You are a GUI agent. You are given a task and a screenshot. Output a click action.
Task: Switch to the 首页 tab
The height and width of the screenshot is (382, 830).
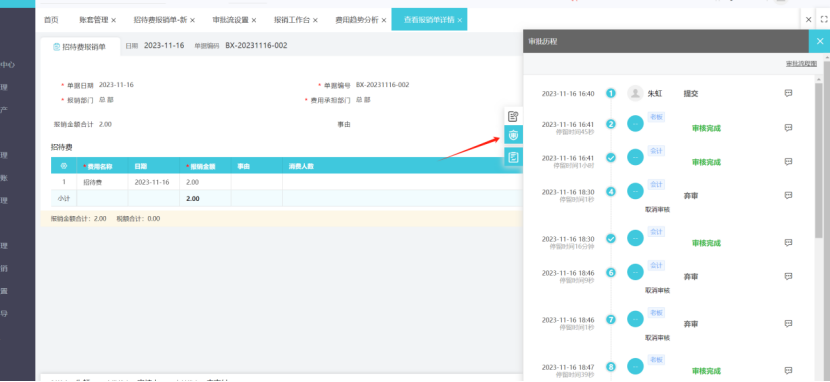tap(51, 20)
